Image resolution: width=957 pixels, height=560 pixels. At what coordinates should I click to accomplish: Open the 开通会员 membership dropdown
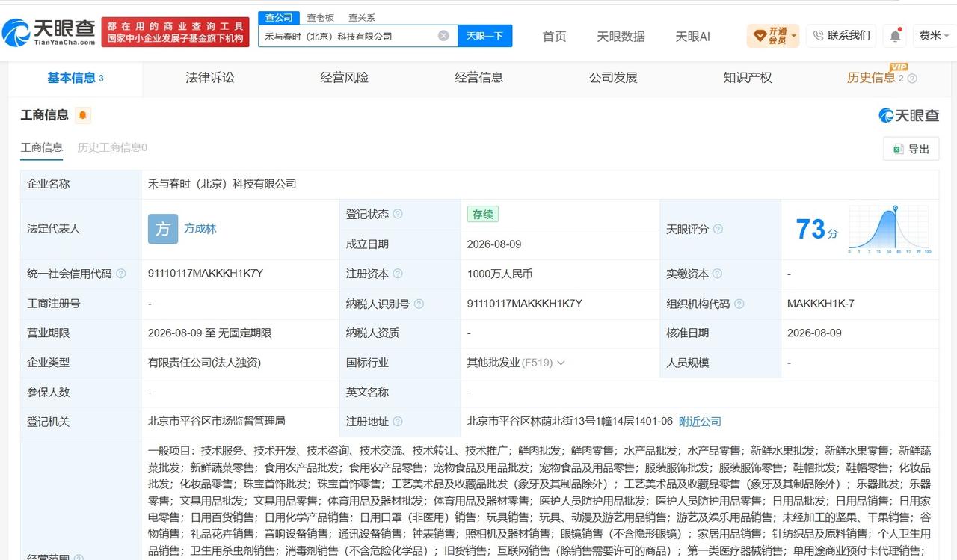coord(773,35)
